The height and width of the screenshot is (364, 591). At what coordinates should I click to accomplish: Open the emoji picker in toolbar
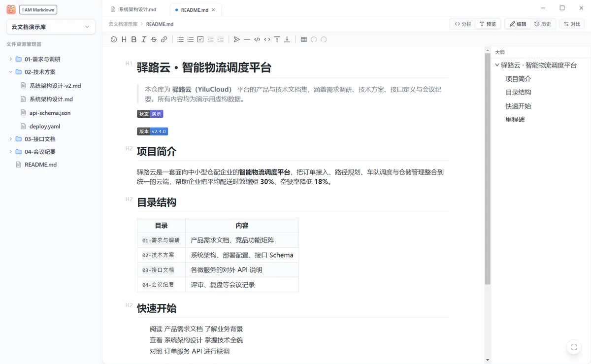pyautogui.click(x=114, y=39)
